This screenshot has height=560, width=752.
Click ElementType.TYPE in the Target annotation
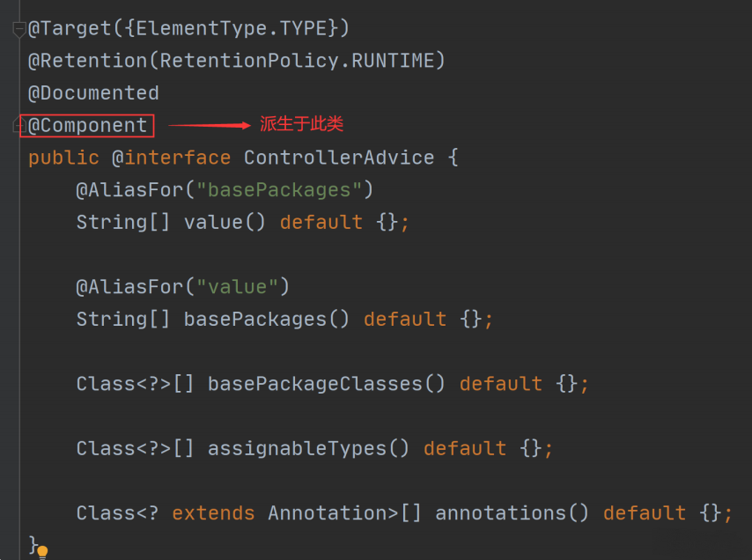point(232,28)
